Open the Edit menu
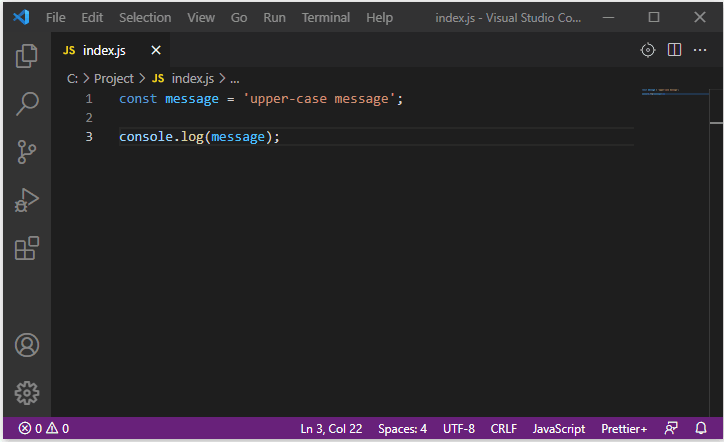This screenshot has width=724, height=442. click(x=92, y=18)
